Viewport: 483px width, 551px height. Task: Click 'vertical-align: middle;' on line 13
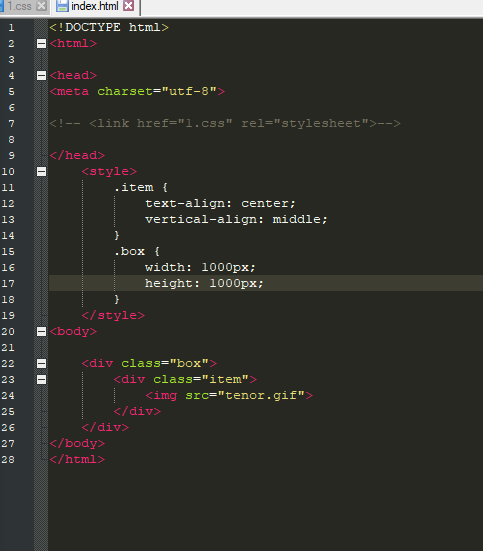pos(236,220)
